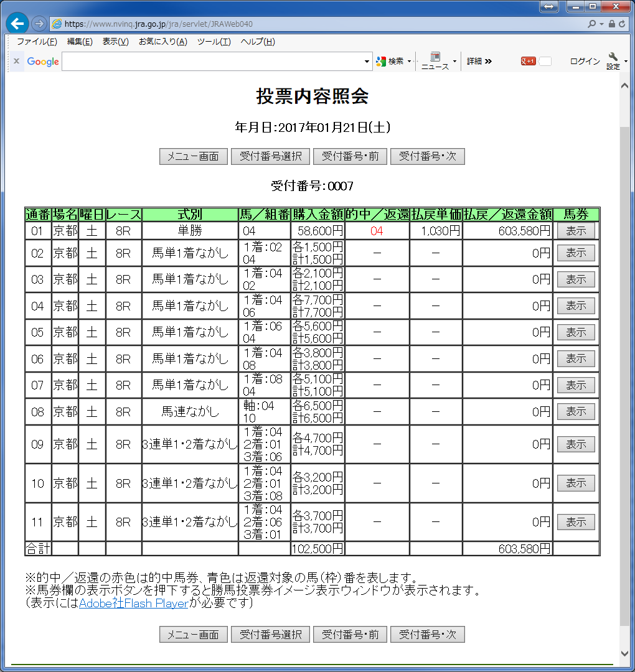Click the 603,580円 payout cell in row 01
635x672 pixels.
[507, 231]
